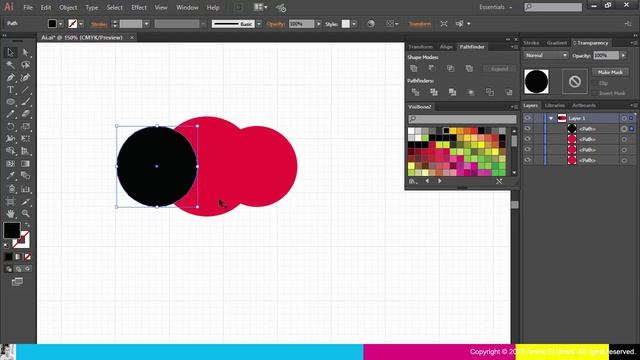Viewport: 640px width, 360px height.
Task: Switch to the Artboards tab
Action: (x=584, y=105)
